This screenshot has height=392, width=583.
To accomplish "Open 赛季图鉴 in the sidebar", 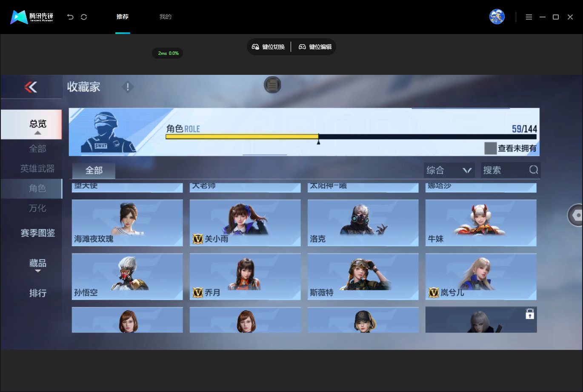I will point(37,233).
